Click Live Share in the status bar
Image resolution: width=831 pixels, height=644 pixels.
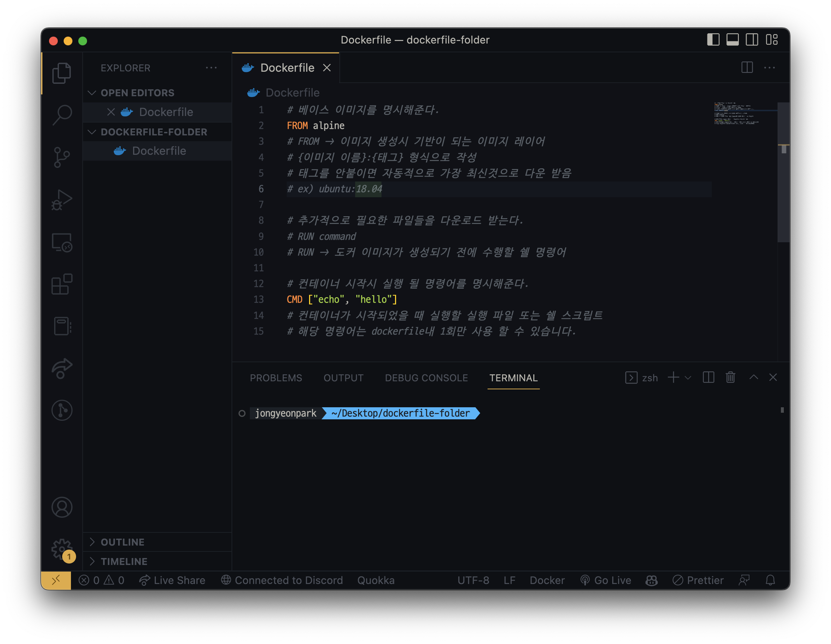pos(172,580)
